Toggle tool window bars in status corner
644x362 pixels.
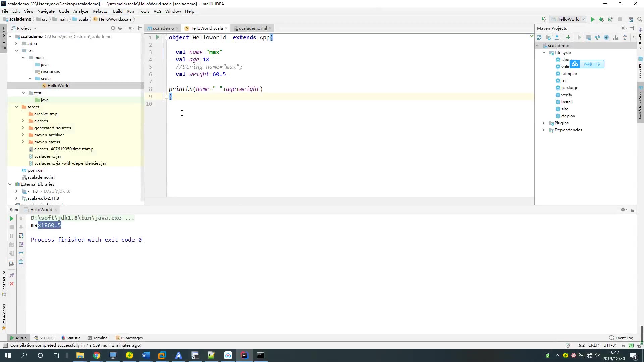5,345
